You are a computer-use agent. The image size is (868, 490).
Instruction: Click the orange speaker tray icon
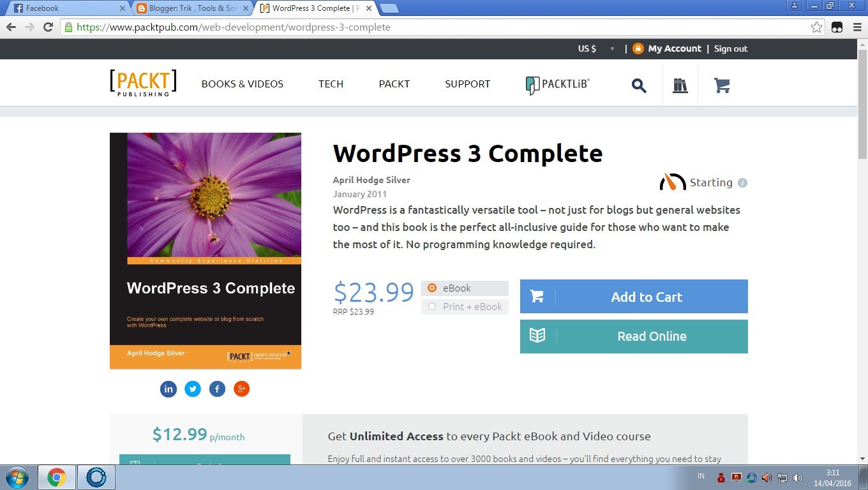pyautogui.click(x=767, y=477)
